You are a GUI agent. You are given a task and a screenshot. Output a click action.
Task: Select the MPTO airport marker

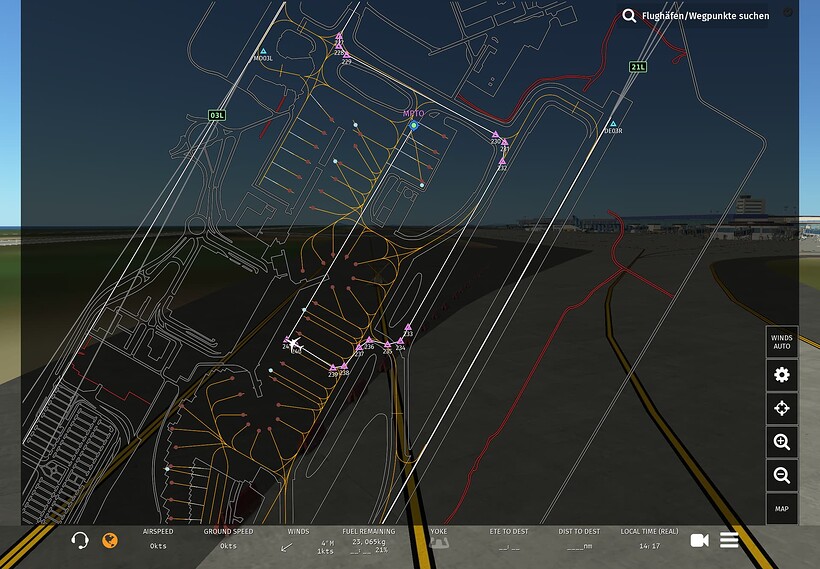point(414,125)
